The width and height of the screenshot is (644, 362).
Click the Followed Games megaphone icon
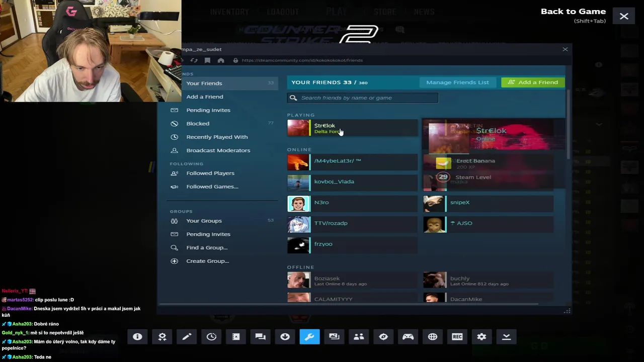(175, 187)
